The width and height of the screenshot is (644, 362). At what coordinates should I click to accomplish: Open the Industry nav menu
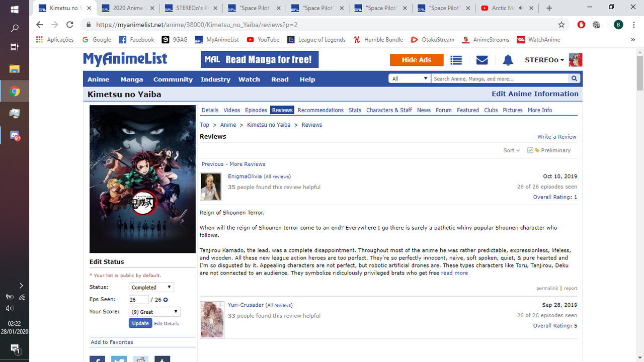(215, 79)
